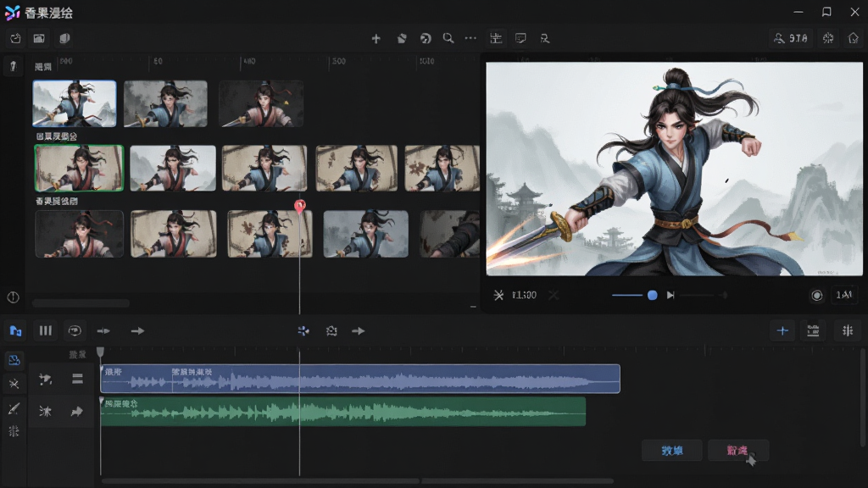Click the small minus icon below the media library

pos(473,306)
